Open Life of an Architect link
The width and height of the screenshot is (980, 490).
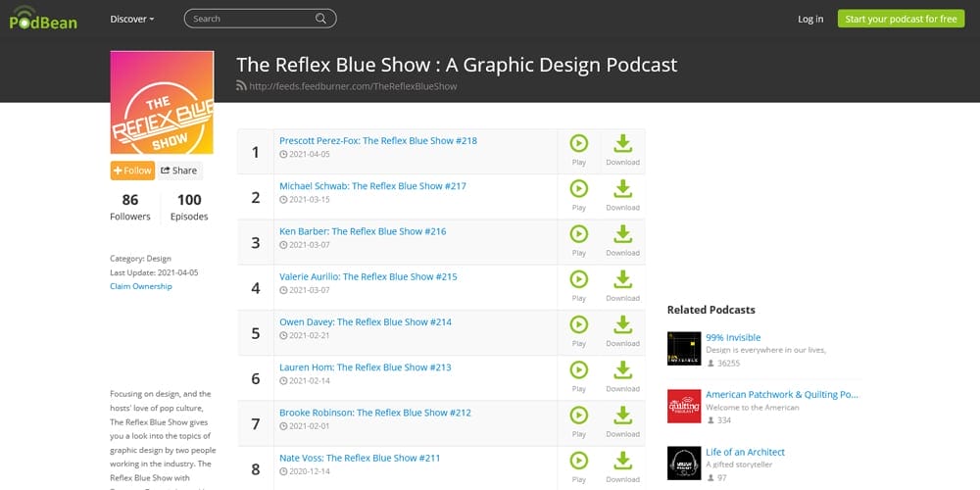pos(745,452)
